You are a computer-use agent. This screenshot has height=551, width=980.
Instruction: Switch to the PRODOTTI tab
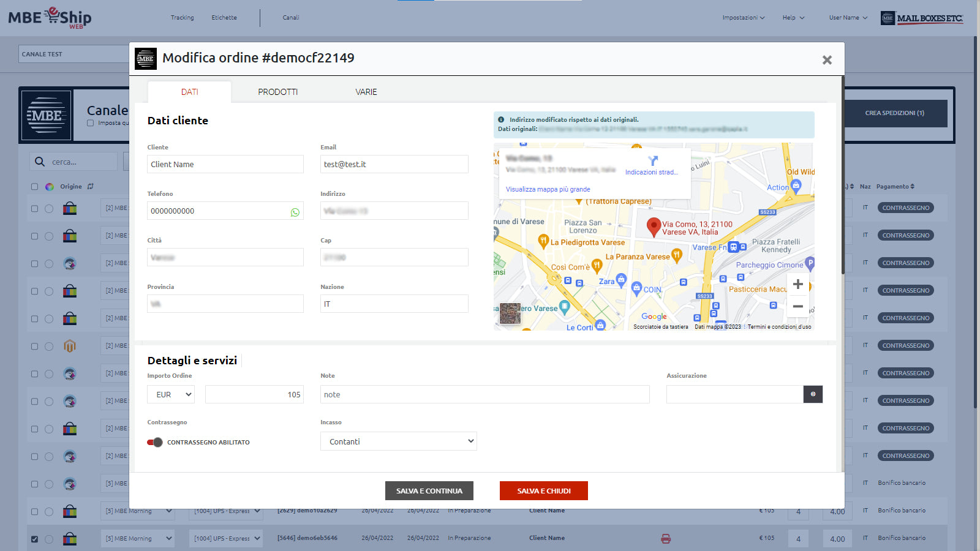277,92
